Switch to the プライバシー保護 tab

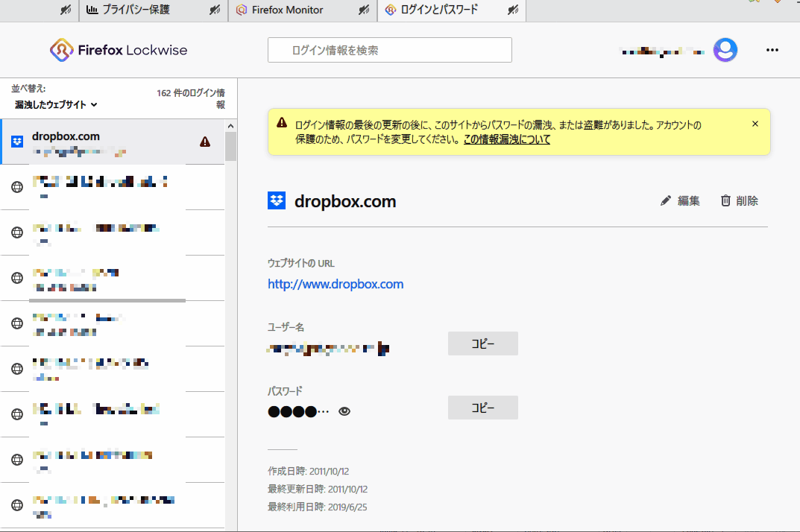(x=154, y=10)
